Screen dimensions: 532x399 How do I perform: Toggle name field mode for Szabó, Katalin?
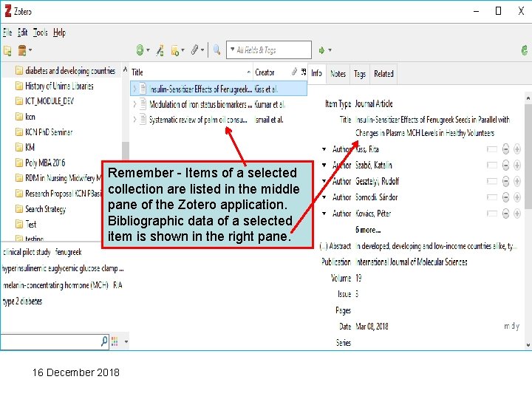(491, 166)
